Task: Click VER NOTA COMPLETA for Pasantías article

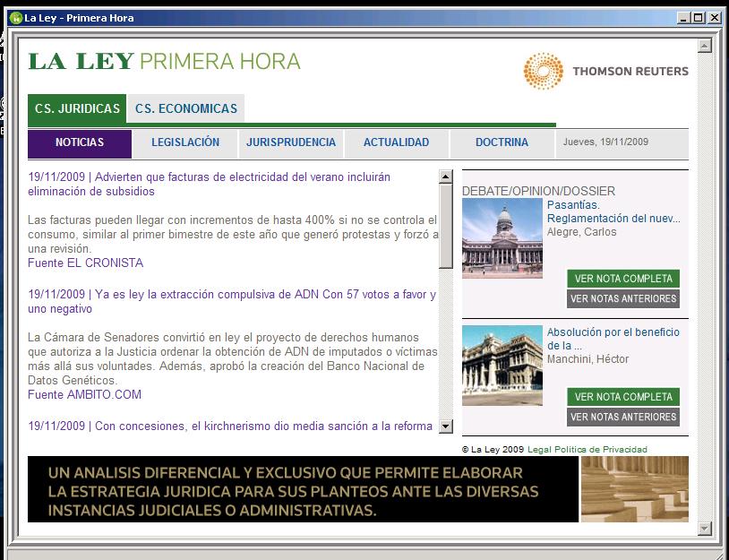Action: 623,279
